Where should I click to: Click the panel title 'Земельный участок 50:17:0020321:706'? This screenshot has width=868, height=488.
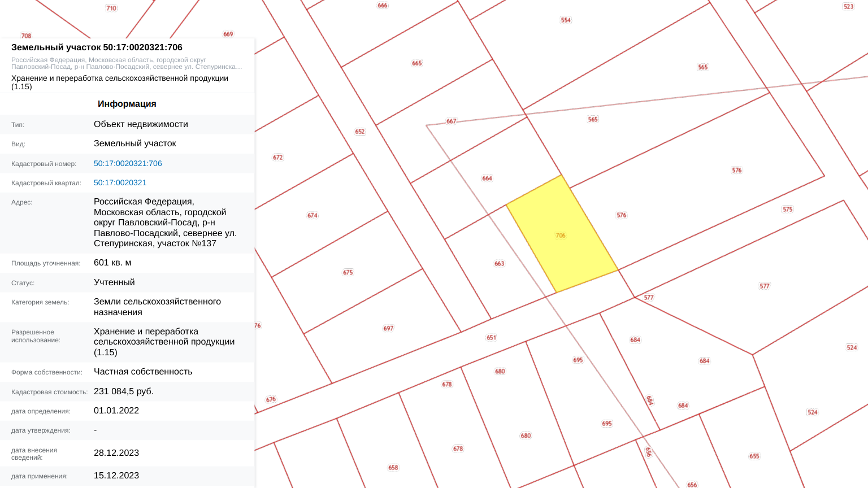(97, 47)
